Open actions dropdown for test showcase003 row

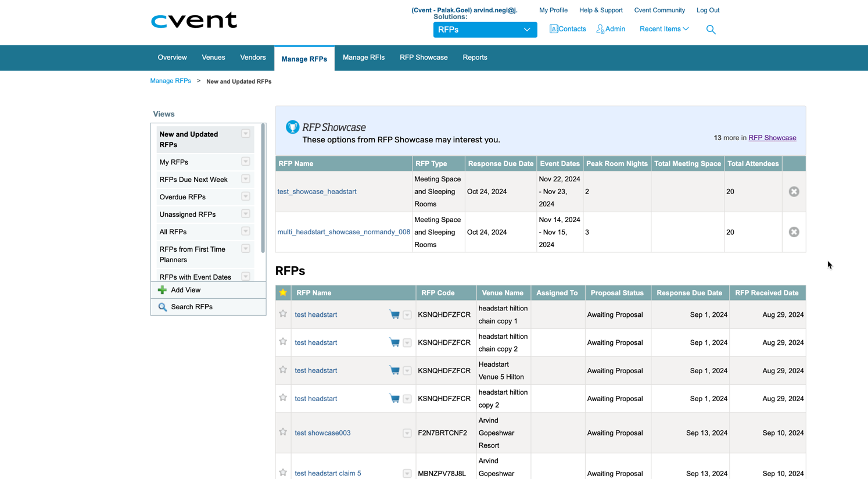[x=407, y=433]
